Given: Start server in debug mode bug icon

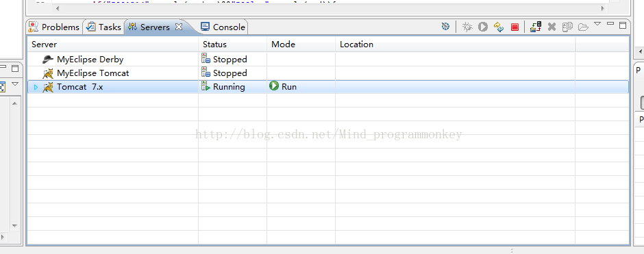Looking at the screenshot, I should click(467, 27).
